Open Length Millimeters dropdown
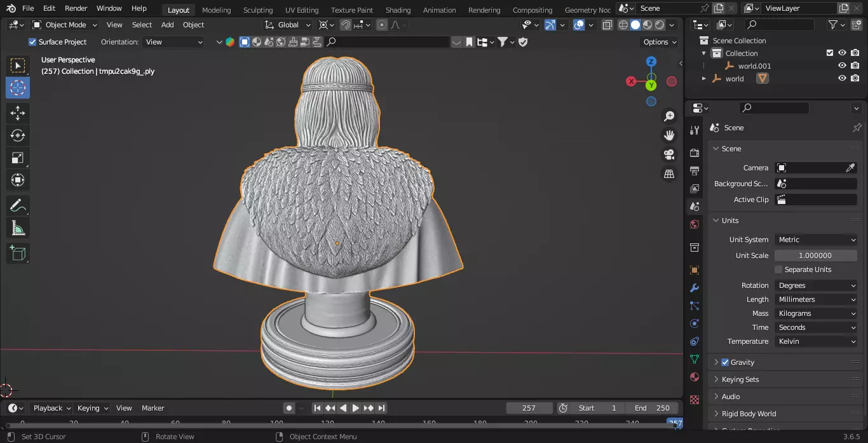 coord(817,299)
